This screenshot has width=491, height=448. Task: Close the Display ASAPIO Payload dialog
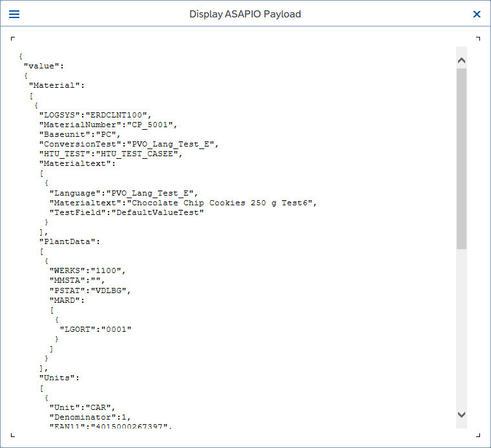click(x=477, y=14)
